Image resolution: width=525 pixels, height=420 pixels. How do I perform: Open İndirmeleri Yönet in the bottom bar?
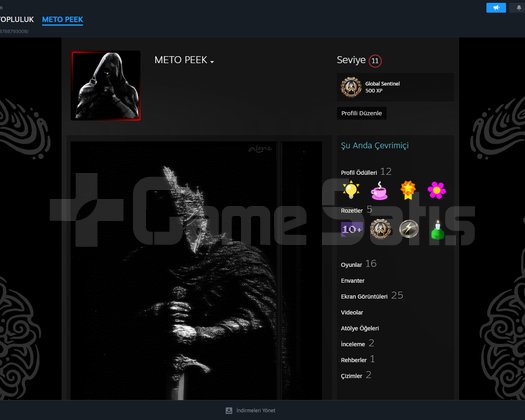(x=256, y=410)
